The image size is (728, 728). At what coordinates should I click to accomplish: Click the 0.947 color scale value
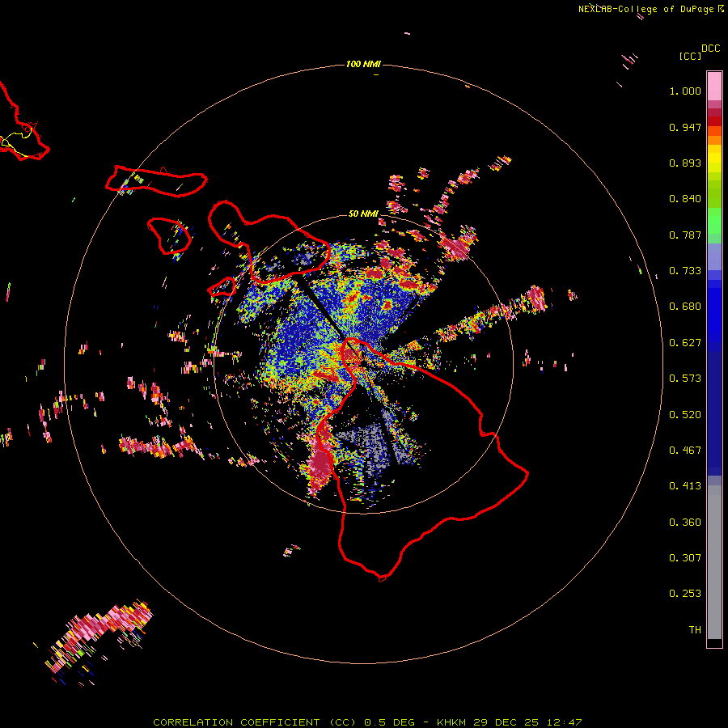[685, 127]
